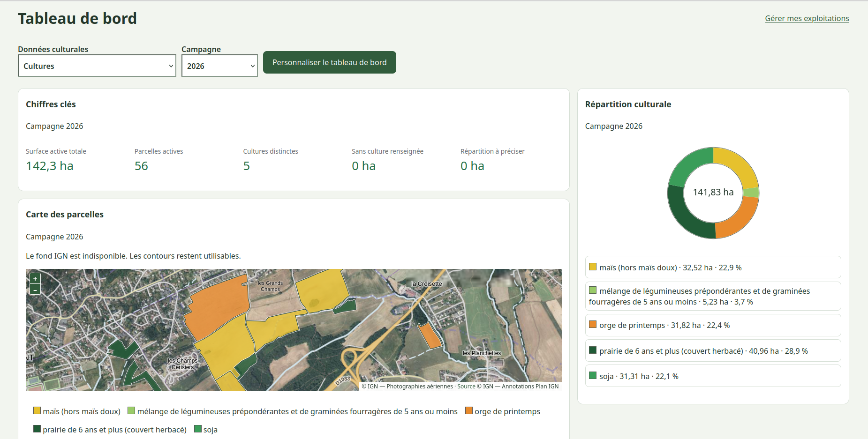This screenshot has height=439, width=868.
Task: Click the 141,83 ha donut center total
Action: click(713, 192)
